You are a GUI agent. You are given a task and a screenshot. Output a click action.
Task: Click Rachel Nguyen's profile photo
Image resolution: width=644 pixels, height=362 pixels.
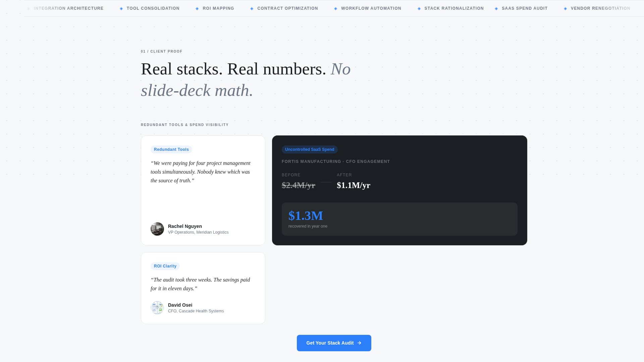(x=157, y=229)
